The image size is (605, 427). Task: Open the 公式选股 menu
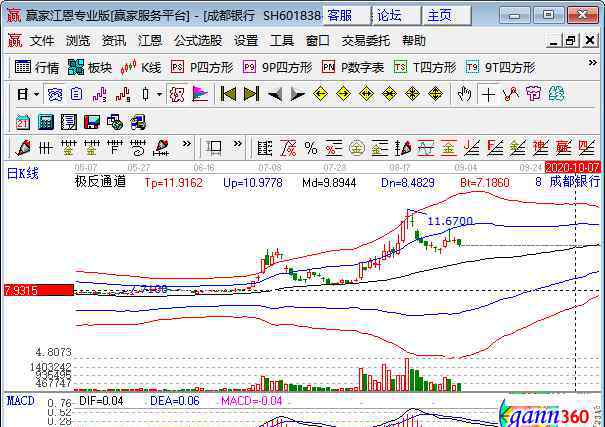coord(198,41)
